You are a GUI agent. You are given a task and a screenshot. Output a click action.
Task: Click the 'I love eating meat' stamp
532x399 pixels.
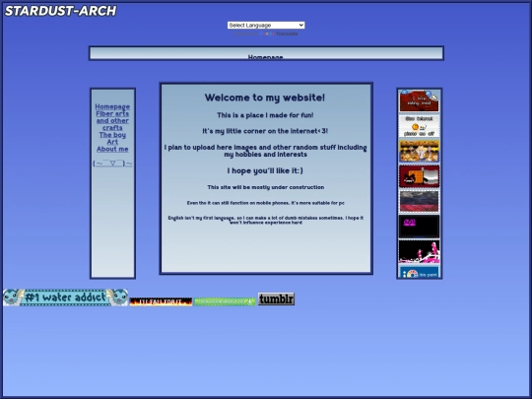click(x=419, y=101)
